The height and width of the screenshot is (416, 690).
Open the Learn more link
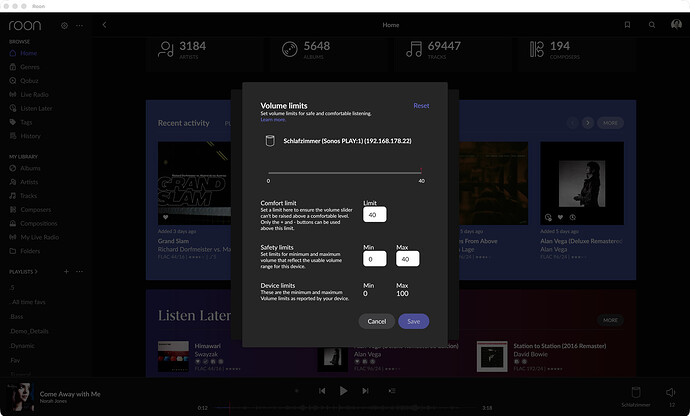[x=273, y=120]
